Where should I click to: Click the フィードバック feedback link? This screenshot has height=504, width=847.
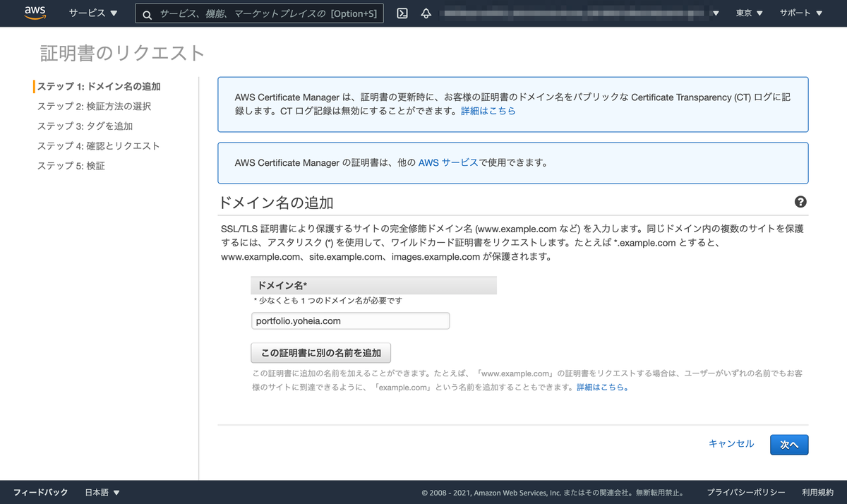(40, 492)
